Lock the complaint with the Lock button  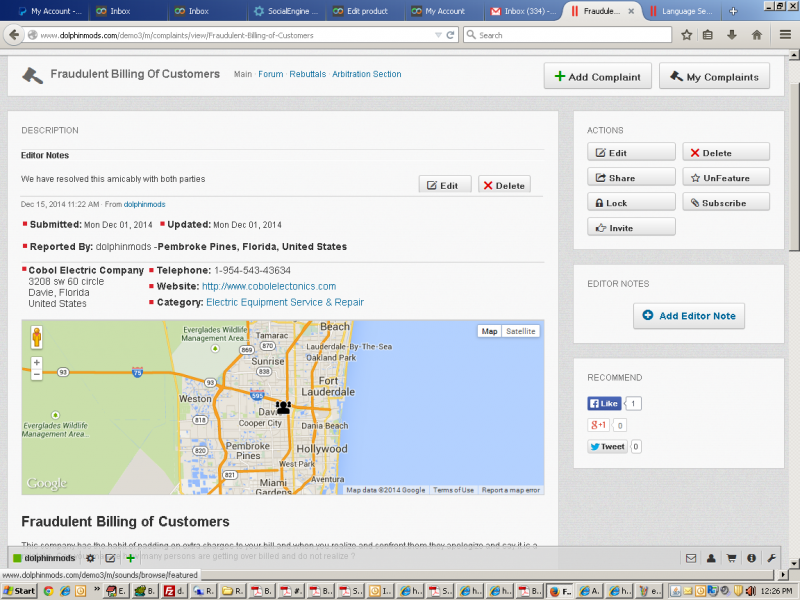point(631,203)
